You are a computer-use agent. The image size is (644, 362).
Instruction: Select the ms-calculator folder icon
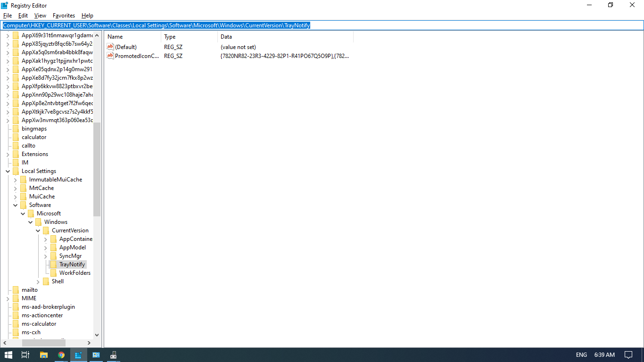click(x=16, y=324)
